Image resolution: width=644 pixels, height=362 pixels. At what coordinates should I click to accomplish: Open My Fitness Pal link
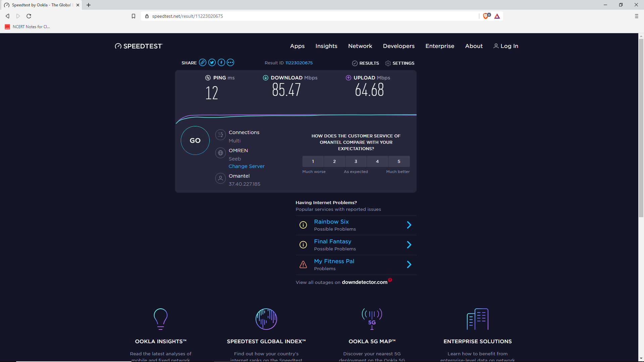pyautogui.click(x=334, y=261)
